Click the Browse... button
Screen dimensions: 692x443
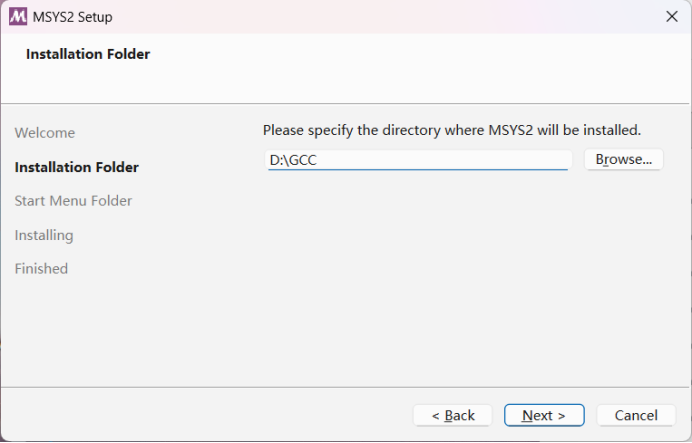point(624,159)
